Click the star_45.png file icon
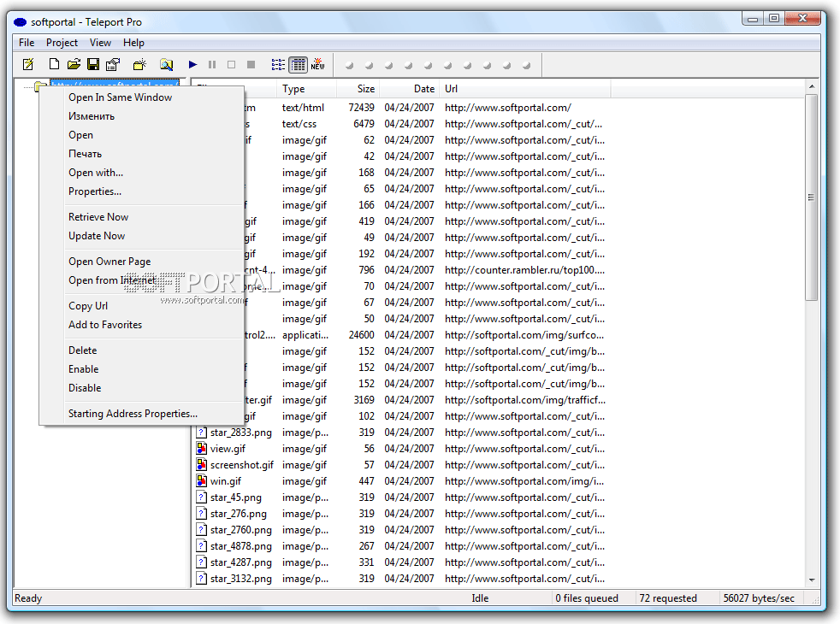Viewport: 840px width, 624px height. (201, 497)
